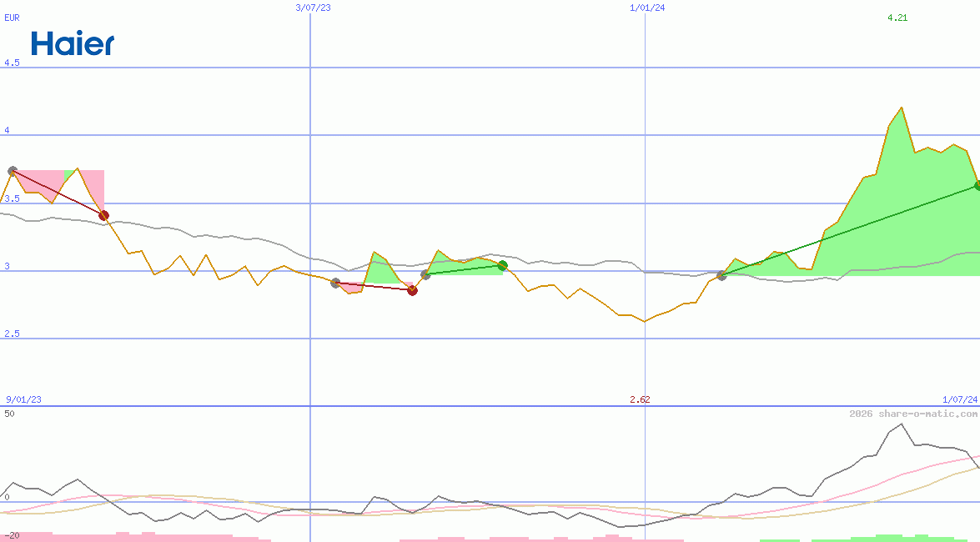
Task: Click the 3.5 price axis label
Action: 12,198
